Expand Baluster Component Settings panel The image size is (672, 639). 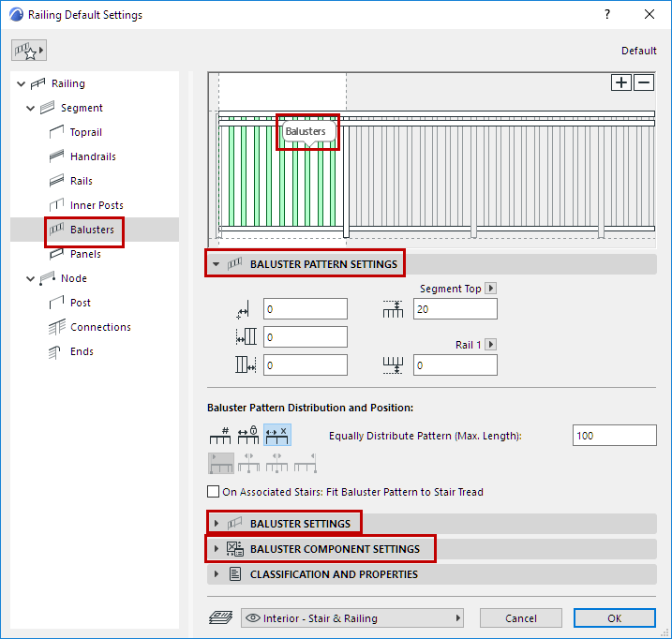coord(217,549)
